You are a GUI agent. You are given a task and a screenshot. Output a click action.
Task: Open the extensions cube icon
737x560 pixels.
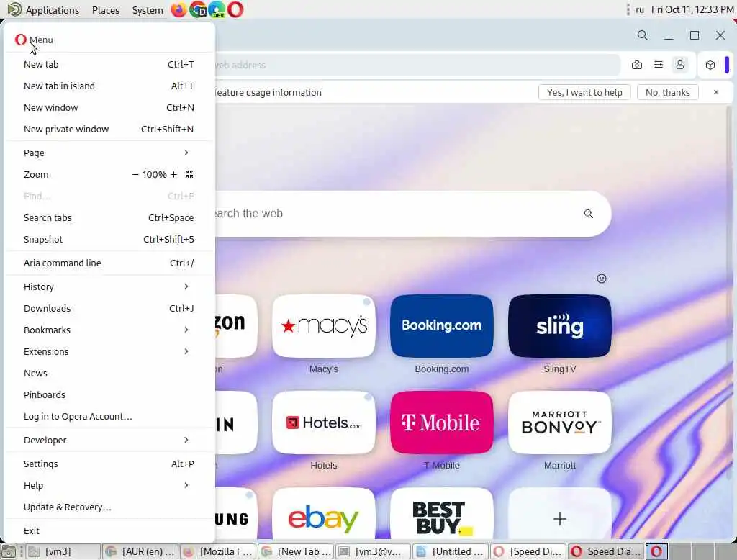click(x=710, y=65)
